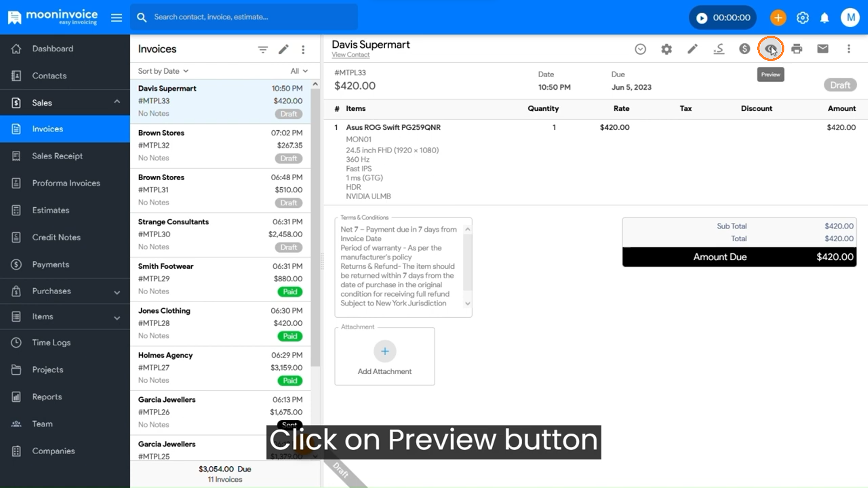Select Credit Notes in the sidebar
868x488 pixels.
[x=57, y=237]
